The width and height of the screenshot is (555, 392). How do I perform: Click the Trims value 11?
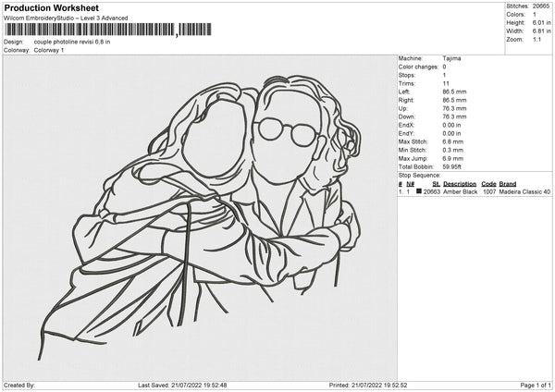pos(446,84)
